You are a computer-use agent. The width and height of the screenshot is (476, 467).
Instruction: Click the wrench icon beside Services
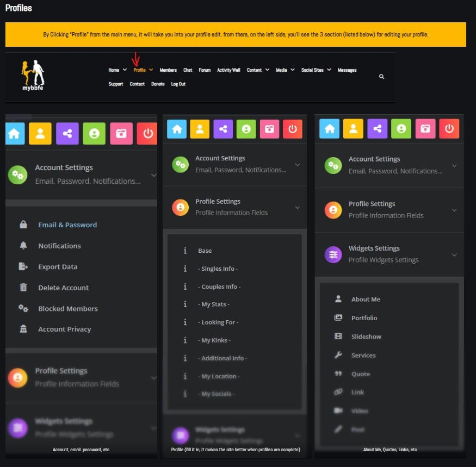pyautogui.click(x=338, y=355)
